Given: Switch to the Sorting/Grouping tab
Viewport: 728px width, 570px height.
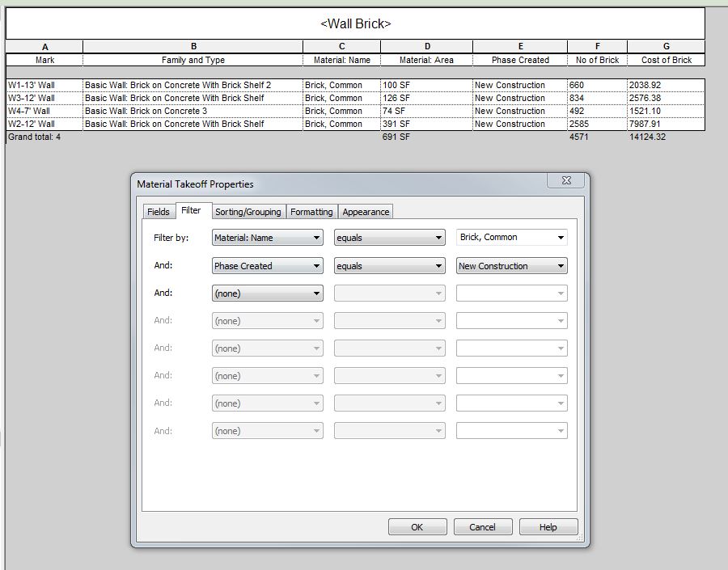Looking at the screenshot, I should [248, 211].
